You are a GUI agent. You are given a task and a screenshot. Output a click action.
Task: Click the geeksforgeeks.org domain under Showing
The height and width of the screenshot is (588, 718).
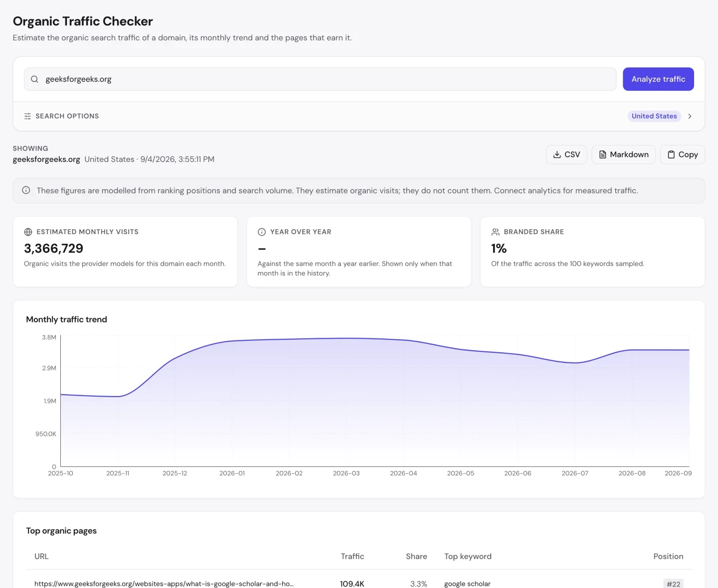click(46, 159)
